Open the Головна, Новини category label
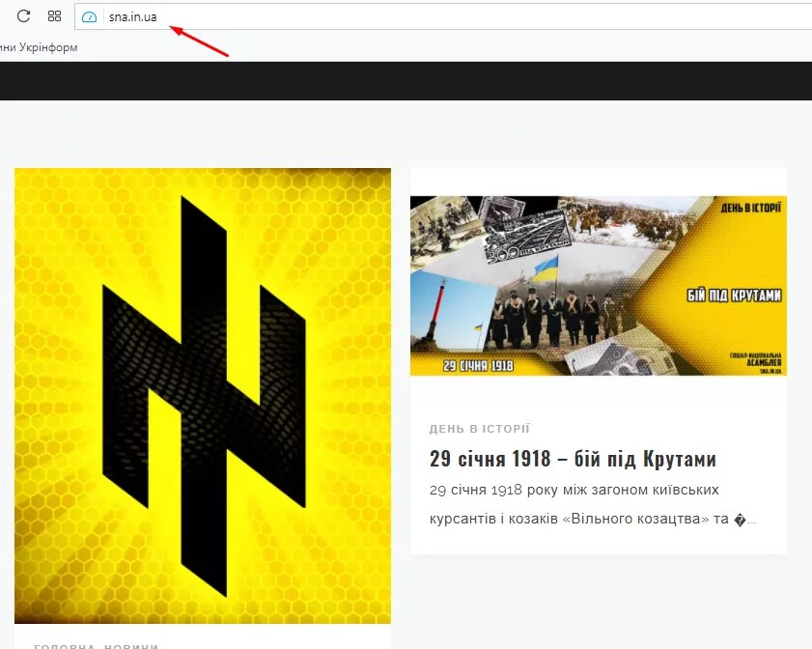812x649 pixels. click(x=97, y=646)
